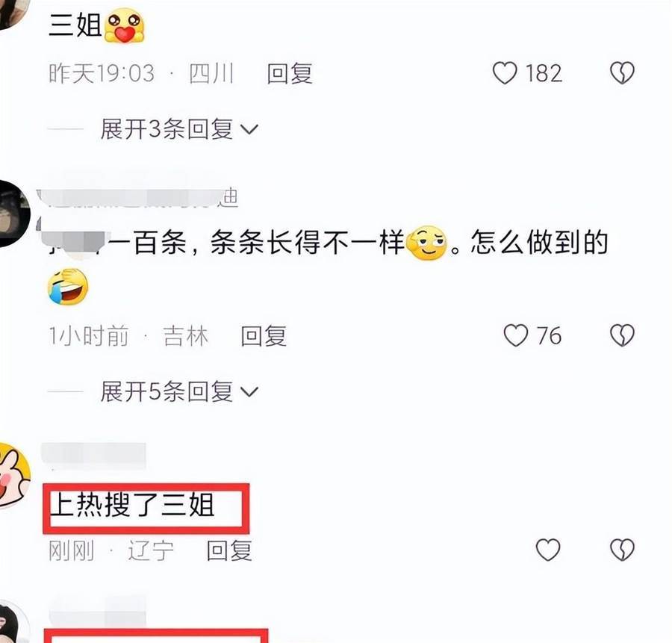Image resolution: width=672 pixels, height=643 pixels.
Task: Tap broken heart on 吉林 comment
Action: pos(622,335)
